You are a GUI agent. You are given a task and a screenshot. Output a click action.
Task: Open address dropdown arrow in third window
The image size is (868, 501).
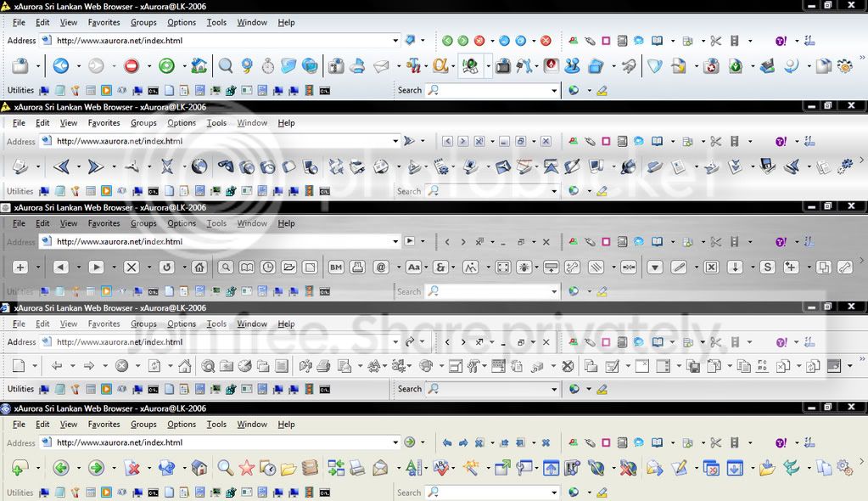point(395,242)
